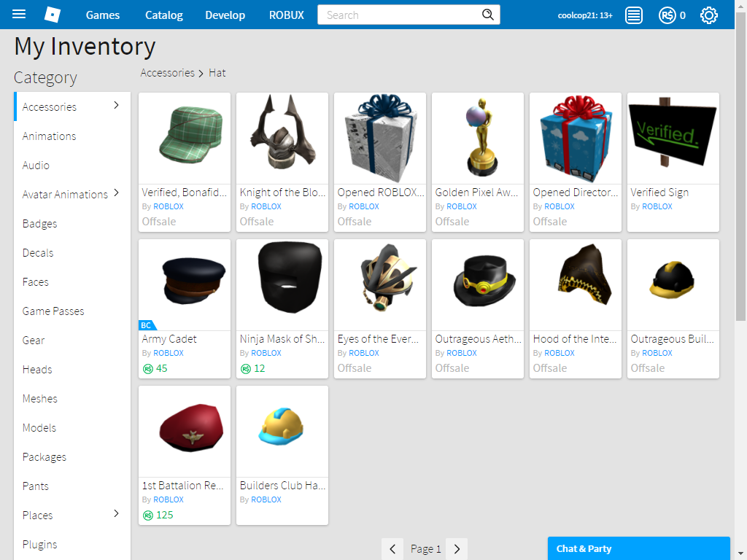Open the hamburger navigation menu
Screen dimensions: 747x560
click(x=19, y=15)
